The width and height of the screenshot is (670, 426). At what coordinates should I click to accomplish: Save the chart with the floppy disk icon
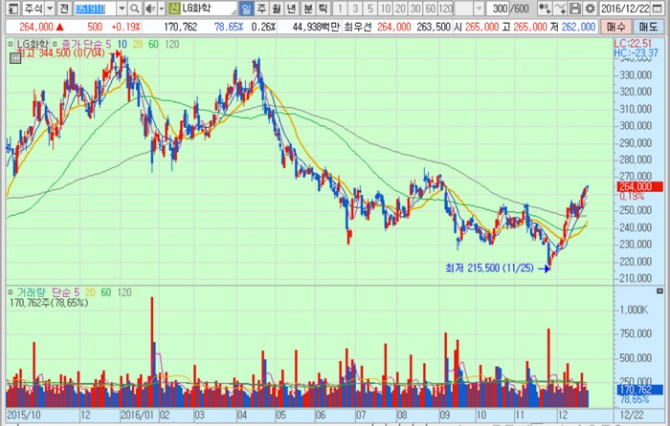coord(573,8)
